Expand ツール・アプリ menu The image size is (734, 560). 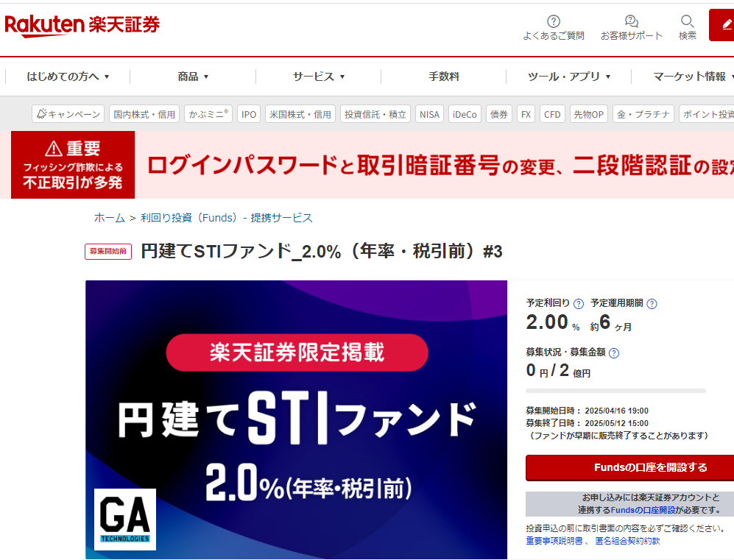click(569, 77)
